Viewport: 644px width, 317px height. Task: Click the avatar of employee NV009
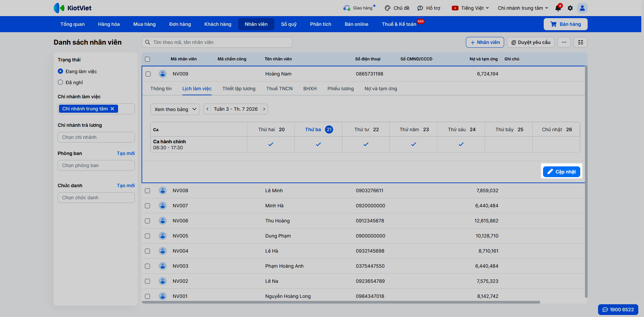coord(163,74)
